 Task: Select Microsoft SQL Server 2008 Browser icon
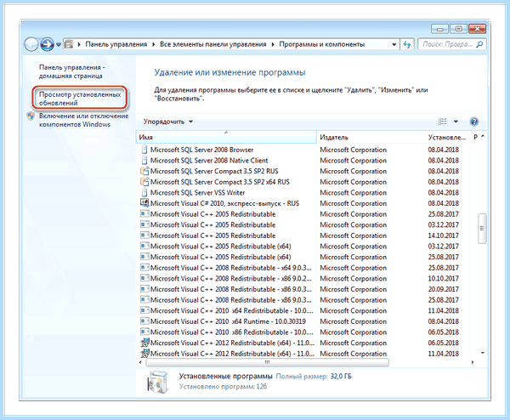pos(144,150)
